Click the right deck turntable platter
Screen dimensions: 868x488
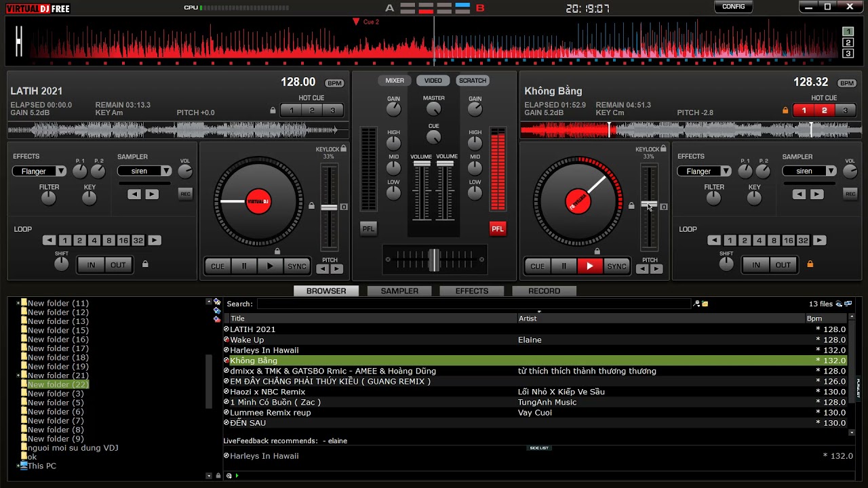[x=578, y=201]
